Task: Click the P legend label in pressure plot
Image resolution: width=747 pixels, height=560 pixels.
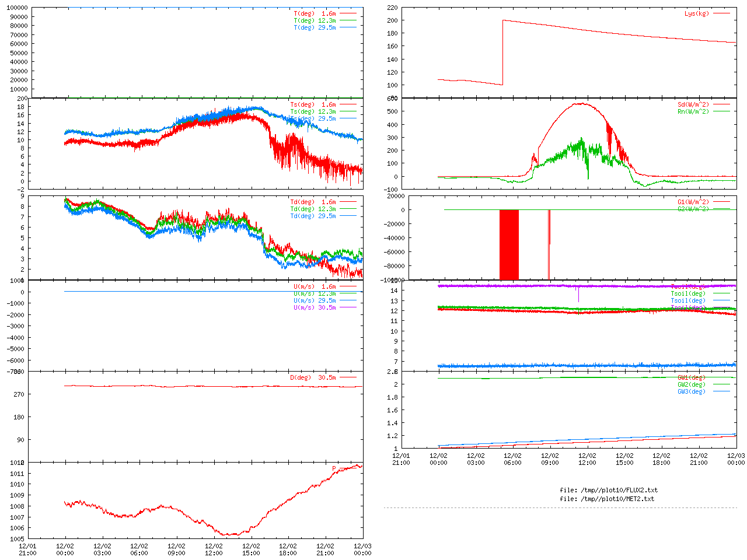Action: pyautogui.click(x=334, y=468)
